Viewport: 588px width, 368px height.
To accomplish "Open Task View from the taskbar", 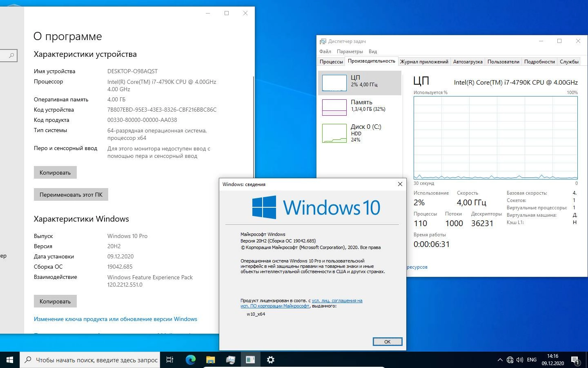I will 170,360.
